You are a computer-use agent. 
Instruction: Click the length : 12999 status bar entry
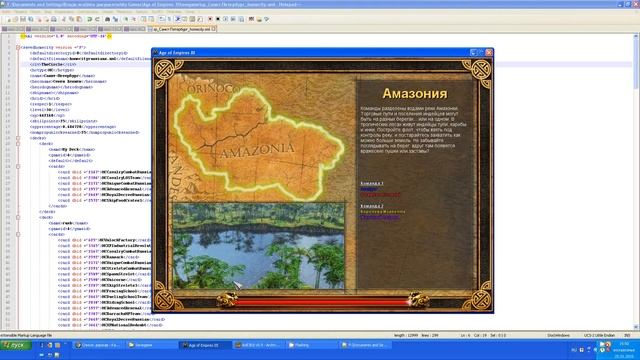click(406, 335)
